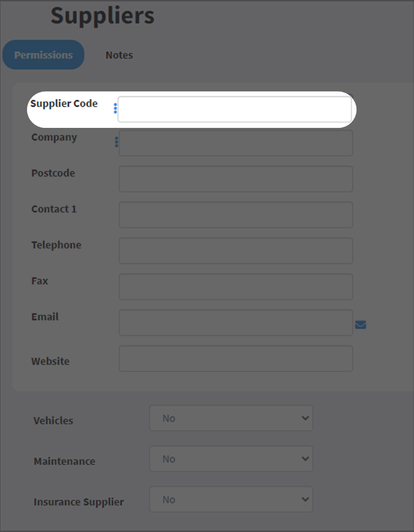The image size is (414, 532).
Task: Open the Supplier Code three-dot options icon
Action: (x=115, y=108)
